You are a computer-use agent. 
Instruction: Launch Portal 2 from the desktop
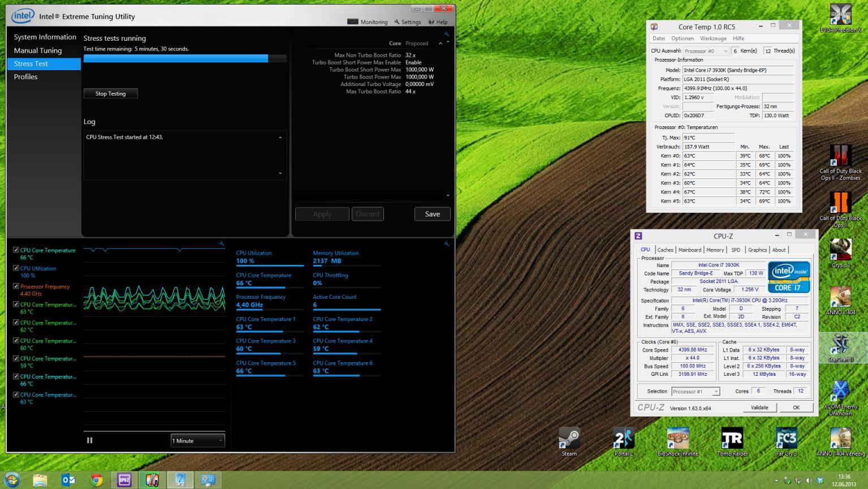pos(624,441)
